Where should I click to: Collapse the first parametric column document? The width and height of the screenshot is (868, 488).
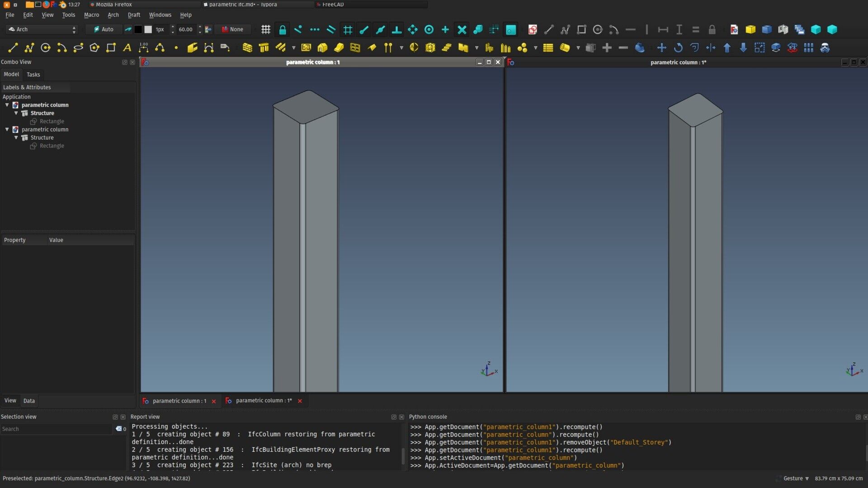coord(7,105)
